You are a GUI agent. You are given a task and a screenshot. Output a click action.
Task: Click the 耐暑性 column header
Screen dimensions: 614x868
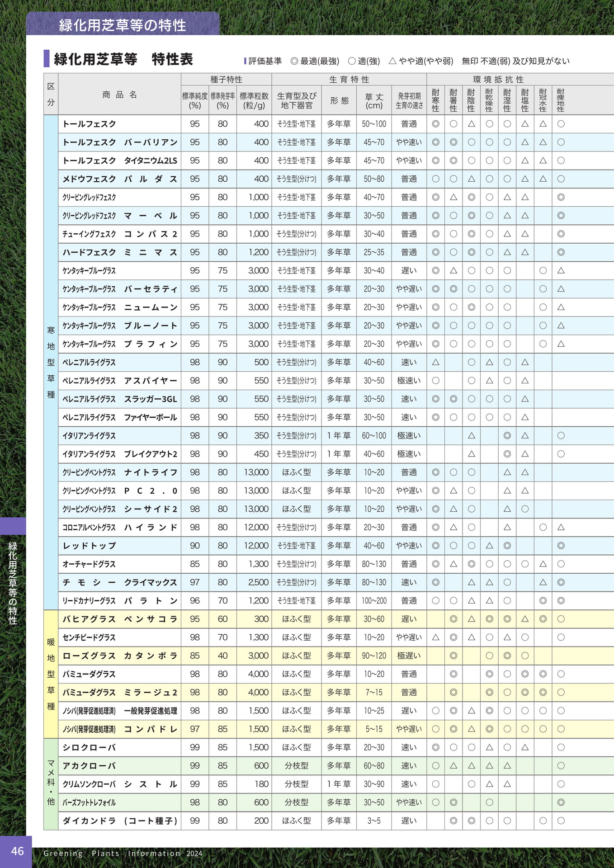point(453,100)
